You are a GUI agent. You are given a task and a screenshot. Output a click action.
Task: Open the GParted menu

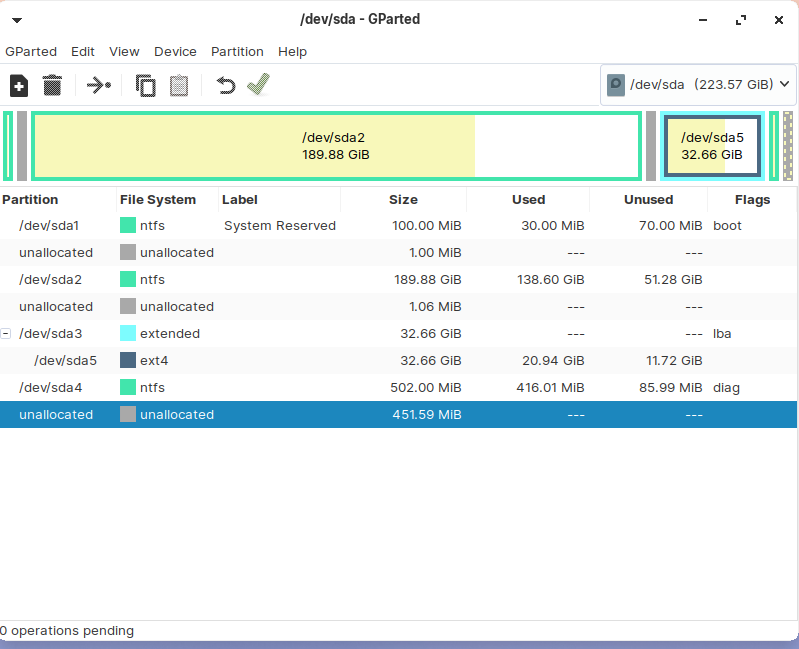[x=31, y=51]
